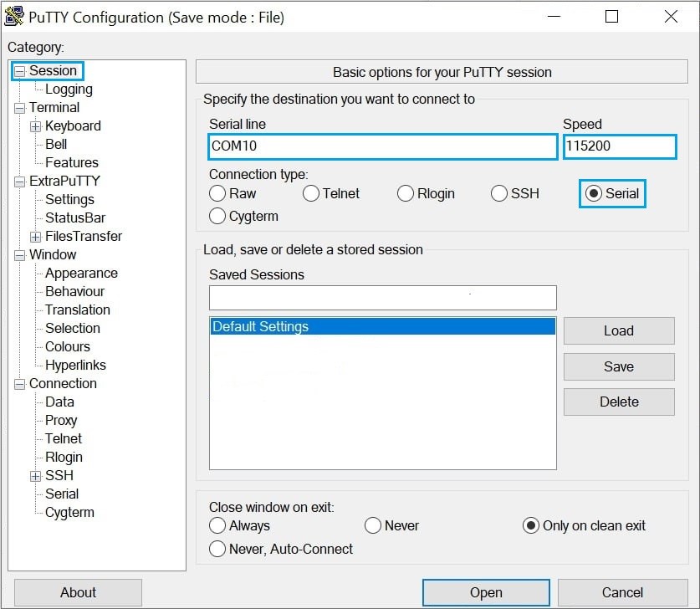Click the Save session button
The width and height of the screenshot is (700, 609).
[619, 366]
